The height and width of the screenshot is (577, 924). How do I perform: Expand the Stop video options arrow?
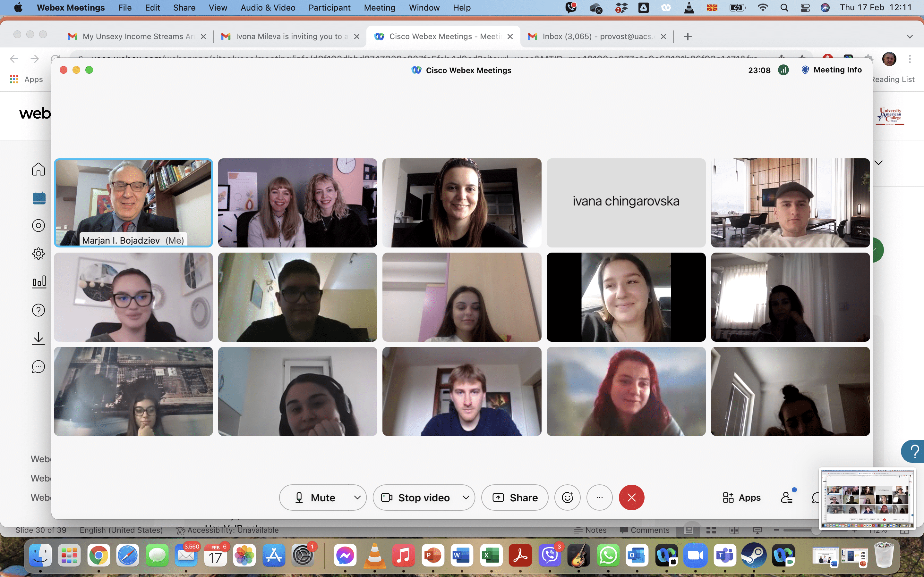466,497
